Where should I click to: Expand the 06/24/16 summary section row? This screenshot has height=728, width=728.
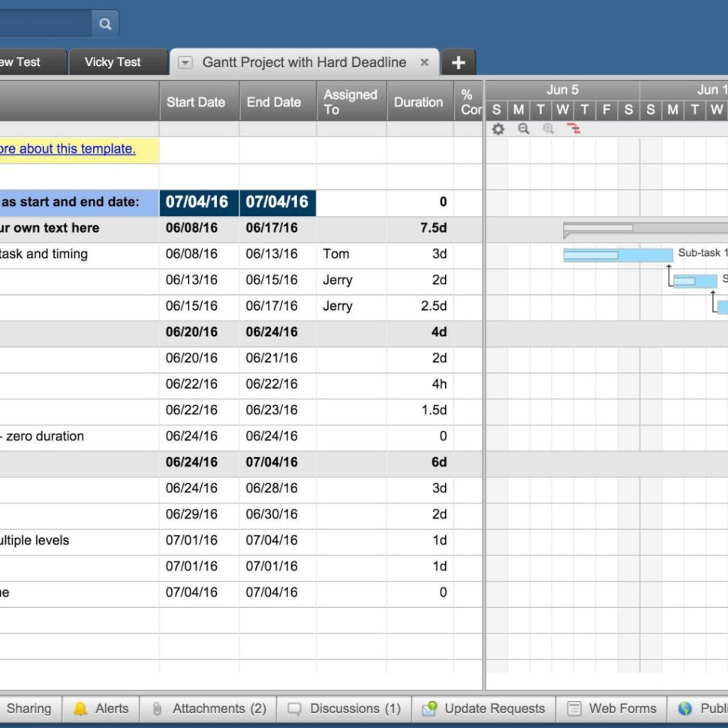[x=53, y=462]
